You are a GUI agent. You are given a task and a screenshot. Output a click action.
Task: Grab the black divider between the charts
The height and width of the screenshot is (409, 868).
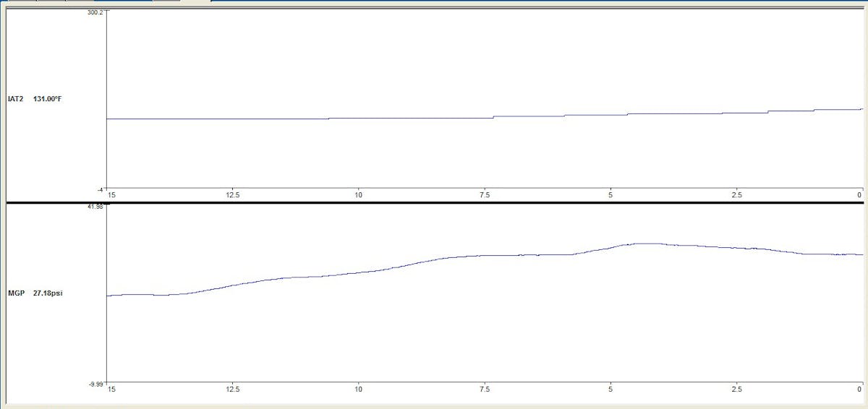(434, 202)
